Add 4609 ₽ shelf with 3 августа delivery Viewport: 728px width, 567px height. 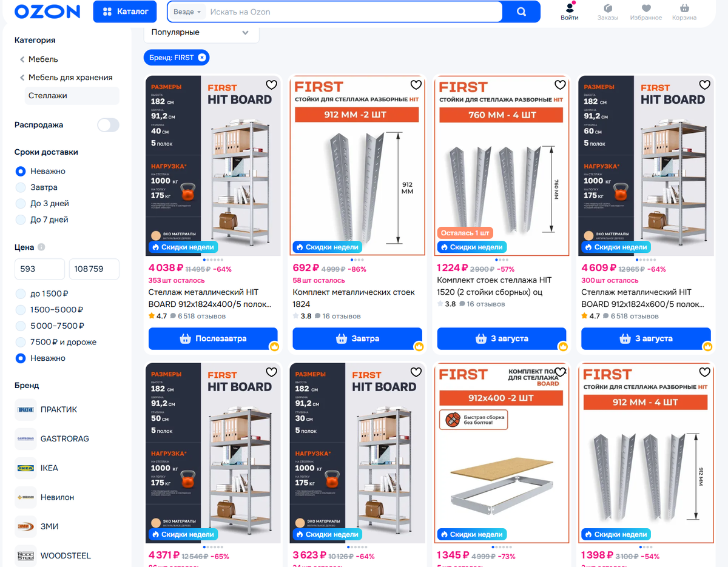tap(646, 338)
